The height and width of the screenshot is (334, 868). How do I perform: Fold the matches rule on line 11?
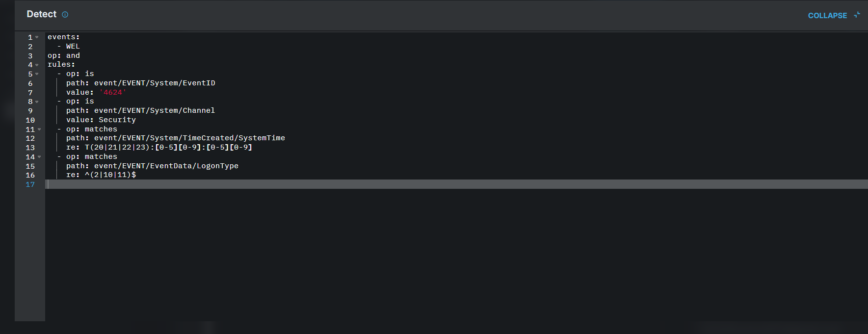[x=39, y=129]
